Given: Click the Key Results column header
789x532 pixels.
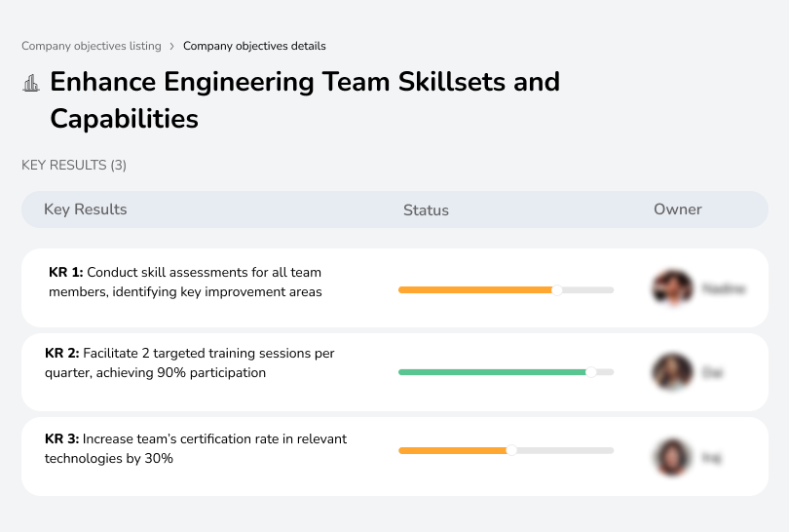Looking at the screenshot, I should [86, 209].
